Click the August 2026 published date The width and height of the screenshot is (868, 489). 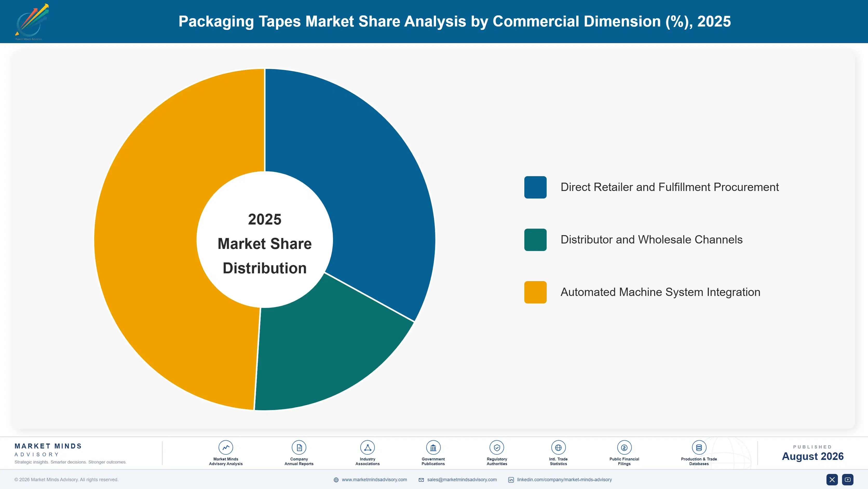click(812, 456)
